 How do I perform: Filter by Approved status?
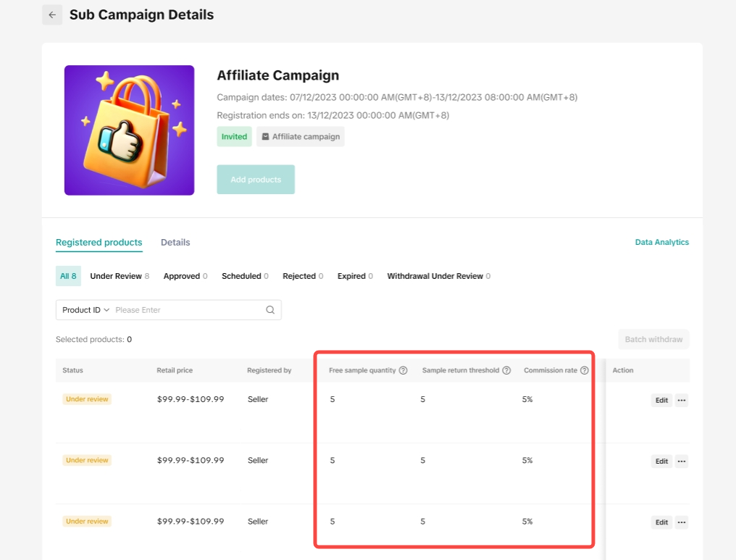[x=185, y=276]
